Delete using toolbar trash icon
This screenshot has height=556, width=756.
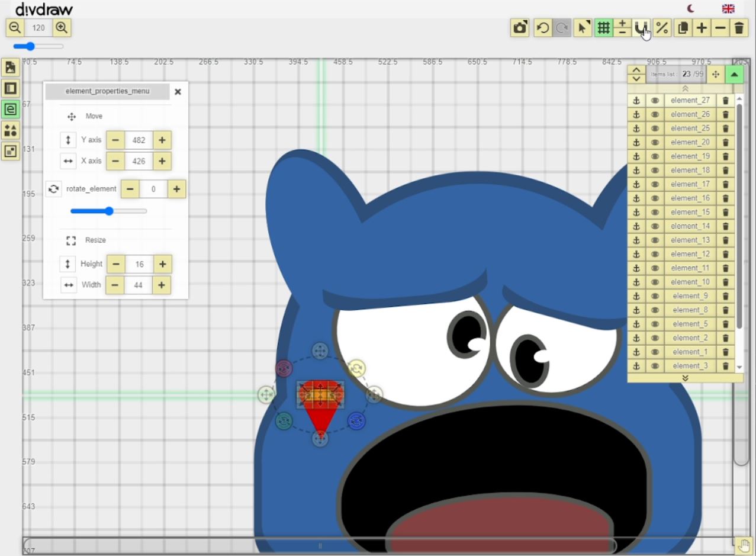739,28
